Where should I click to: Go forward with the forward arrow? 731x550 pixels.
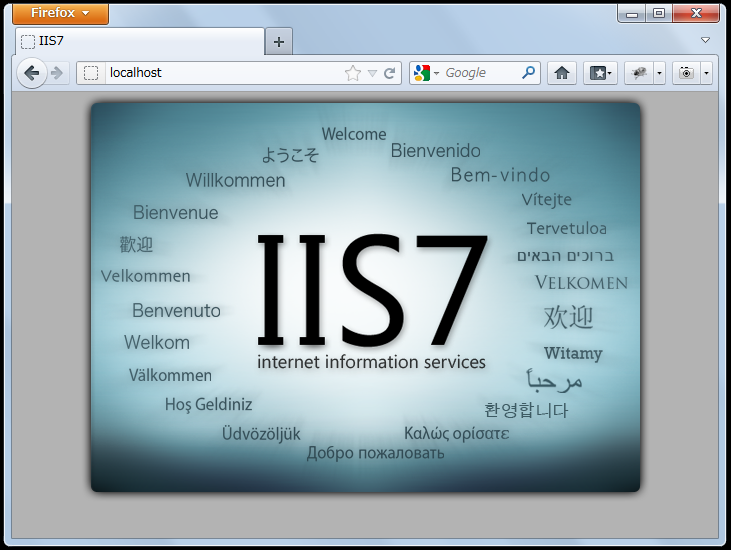click(x=57, y=73)
